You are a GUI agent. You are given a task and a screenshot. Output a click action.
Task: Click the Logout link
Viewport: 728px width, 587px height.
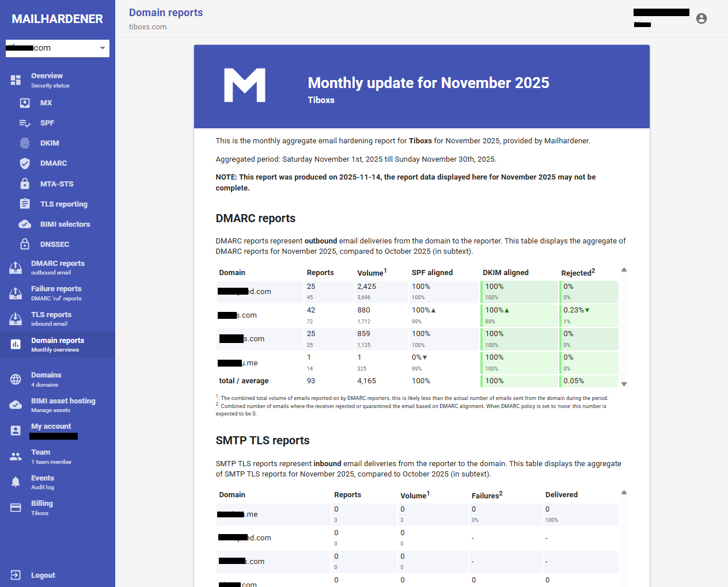coord(43,575)
